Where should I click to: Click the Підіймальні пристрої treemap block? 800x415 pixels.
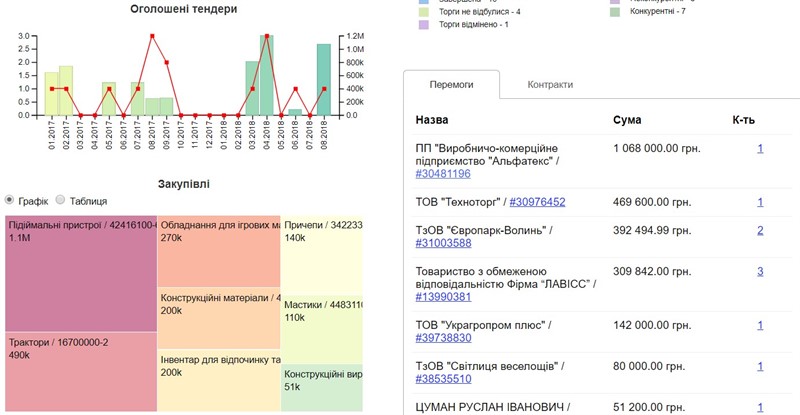coord(81,274)
